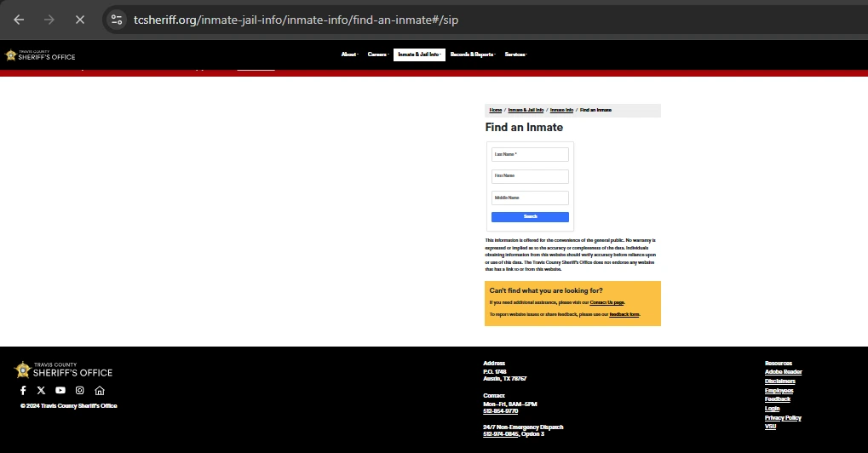
Task: Open the YouTube icon in footer
Action: click(x=60, y=390)
